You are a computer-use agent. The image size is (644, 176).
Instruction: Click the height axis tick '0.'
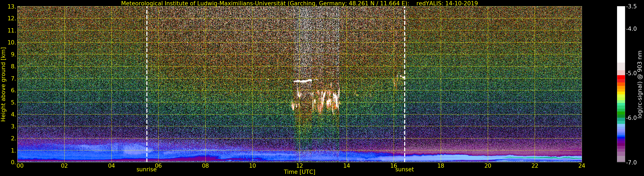(13, 162)
